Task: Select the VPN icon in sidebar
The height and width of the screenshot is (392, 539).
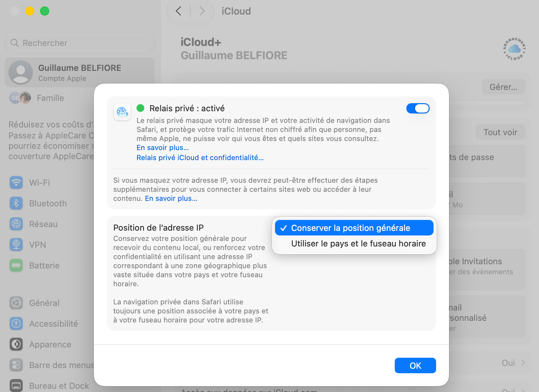Action: click(16, 245)
